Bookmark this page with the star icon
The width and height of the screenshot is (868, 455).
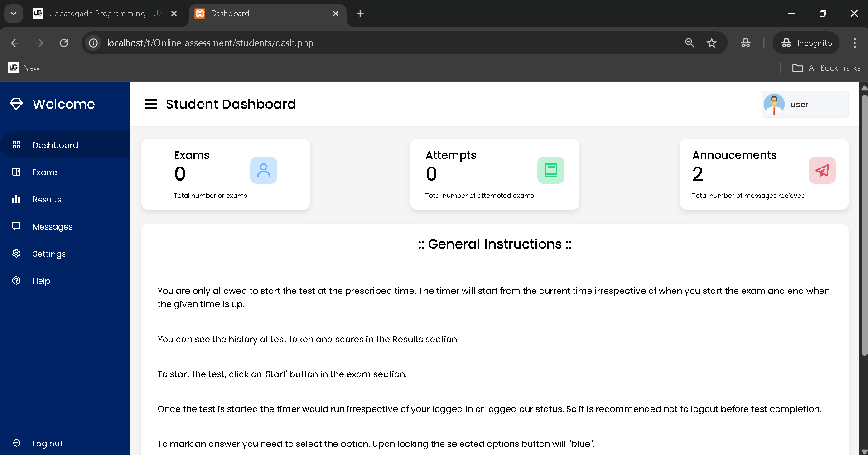[712, 43]
